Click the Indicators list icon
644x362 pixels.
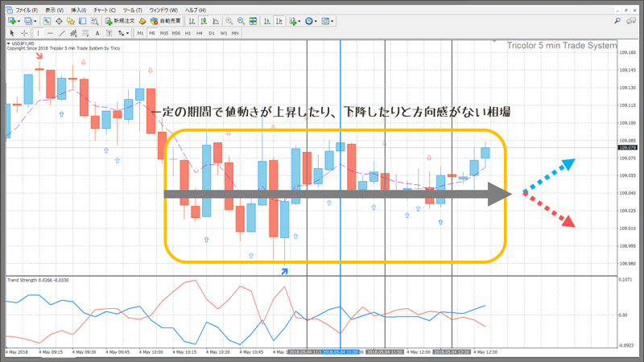coord(293,21)
